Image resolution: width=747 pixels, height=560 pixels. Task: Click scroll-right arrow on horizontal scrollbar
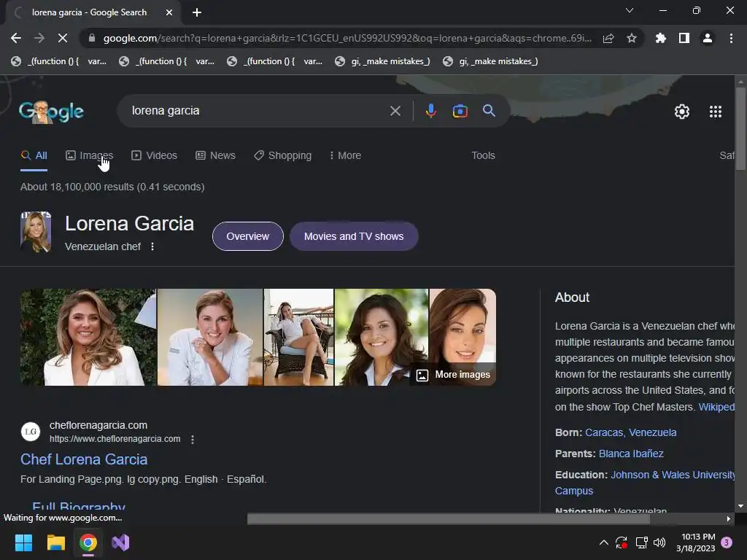729,519
